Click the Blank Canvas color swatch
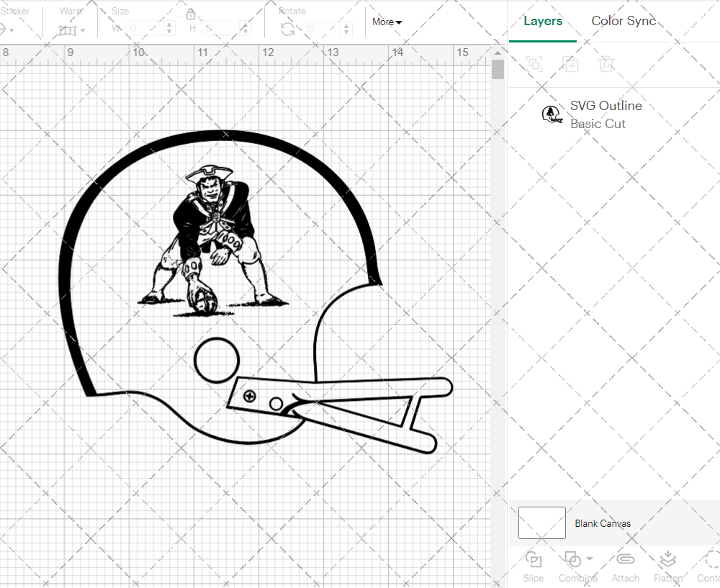 tap(541, 523)
